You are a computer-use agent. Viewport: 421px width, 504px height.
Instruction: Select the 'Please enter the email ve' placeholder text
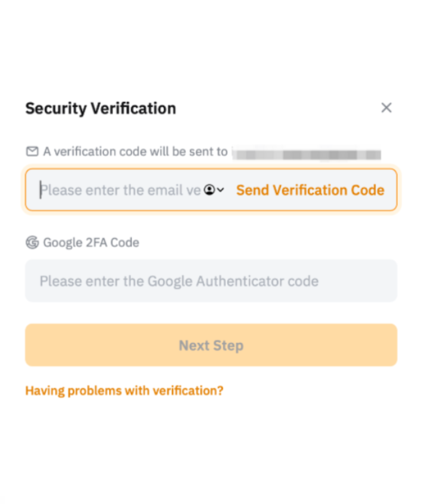pos(120,190)
